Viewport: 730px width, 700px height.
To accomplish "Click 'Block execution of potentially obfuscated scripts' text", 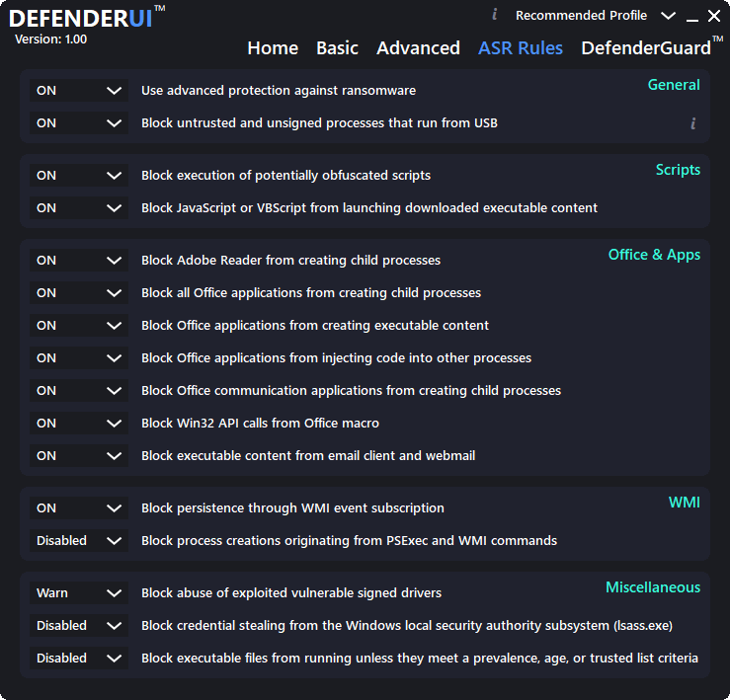I will point(285,176).
